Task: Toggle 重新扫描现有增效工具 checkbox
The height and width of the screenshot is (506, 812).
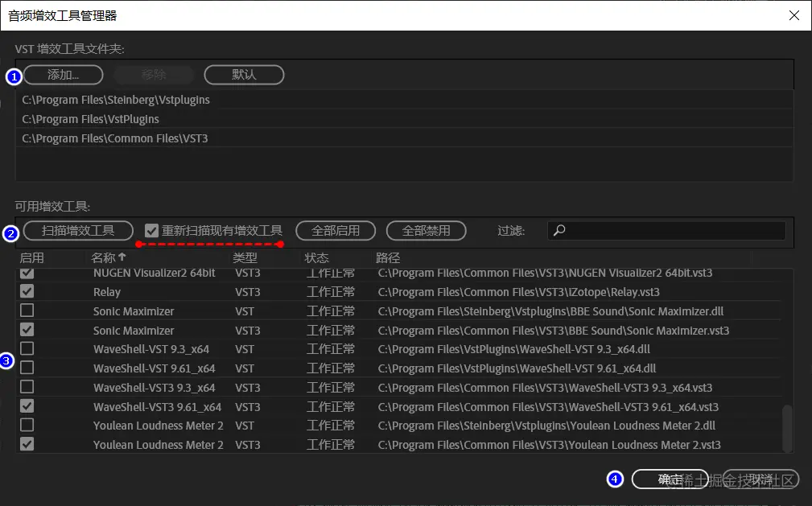Action: point(152,230)
